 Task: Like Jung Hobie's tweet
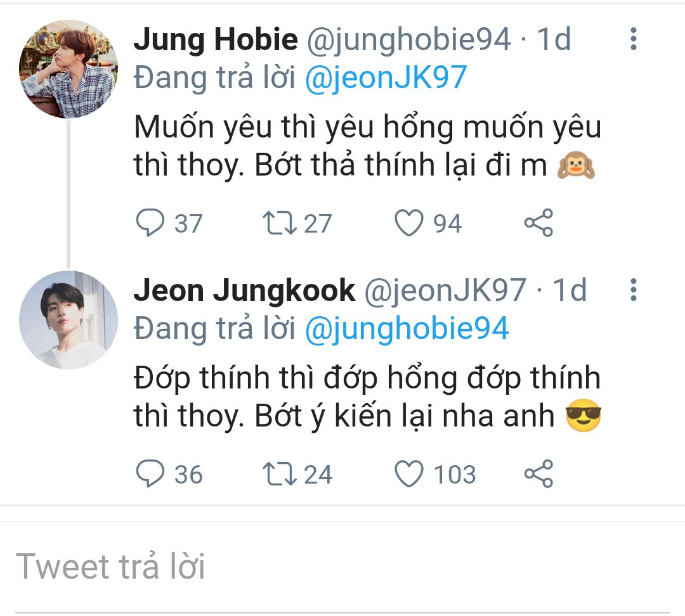409,223
